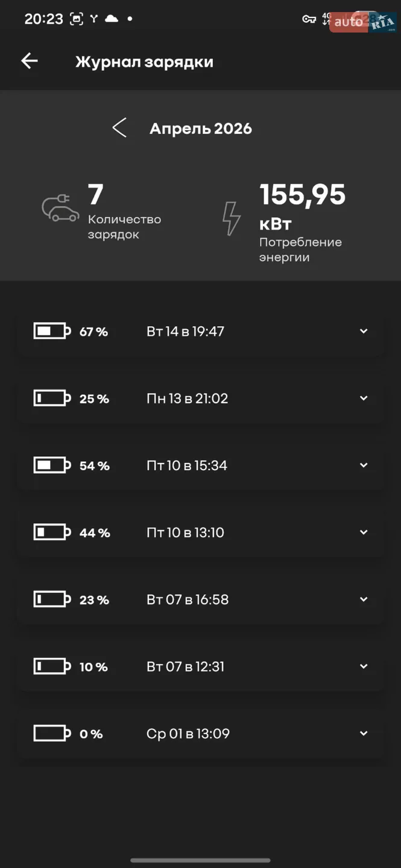Tap the Android bottom navigation gesture bar
This screenshot has width=401, height=868.
point(200,860)
